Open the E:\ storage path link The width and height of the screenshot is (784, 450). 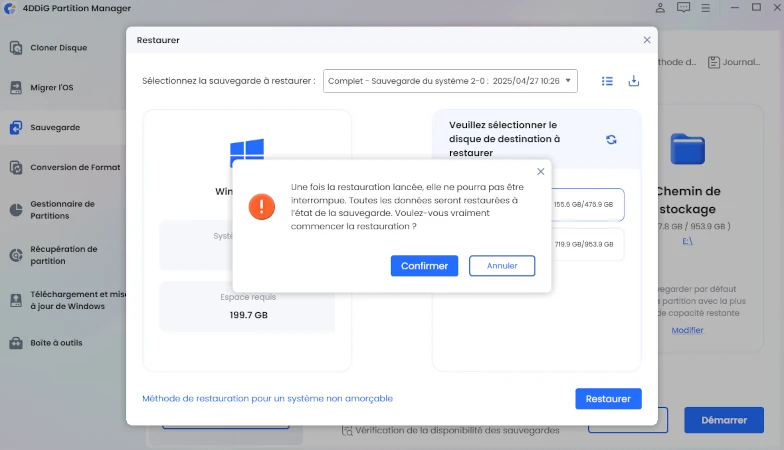(688, 241)
